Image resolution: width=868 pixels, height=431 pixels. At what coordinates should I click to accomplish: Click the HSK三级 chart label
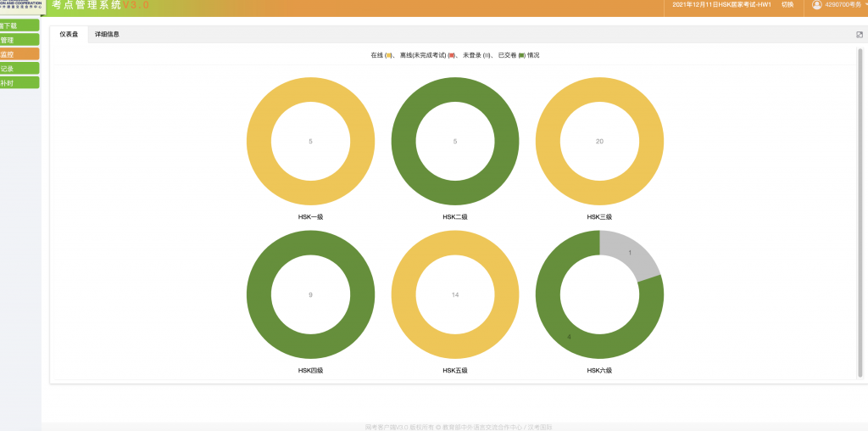(x=599, y=217)
